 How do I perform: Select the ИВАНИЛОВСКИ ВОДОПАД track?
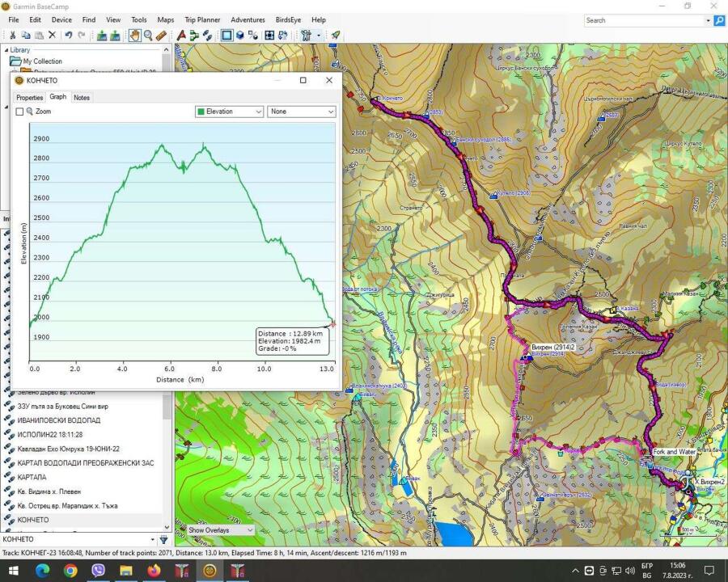tap(59, 420)
